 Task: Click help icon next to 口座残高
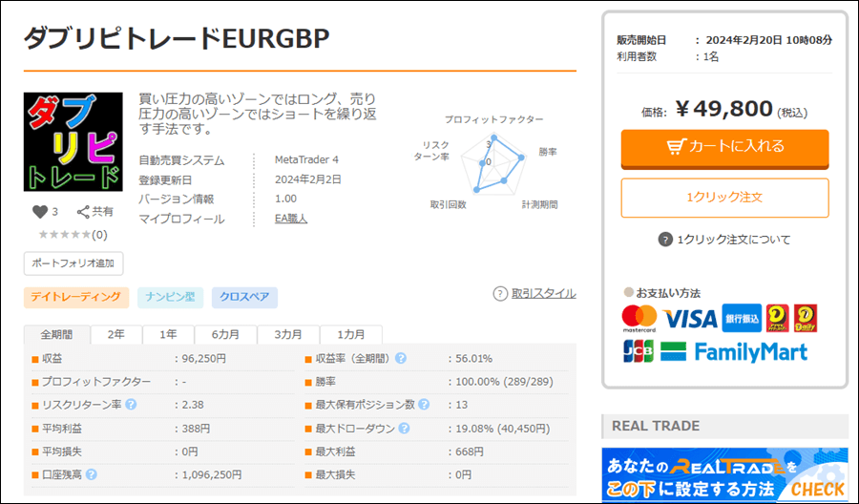[92, 473]
